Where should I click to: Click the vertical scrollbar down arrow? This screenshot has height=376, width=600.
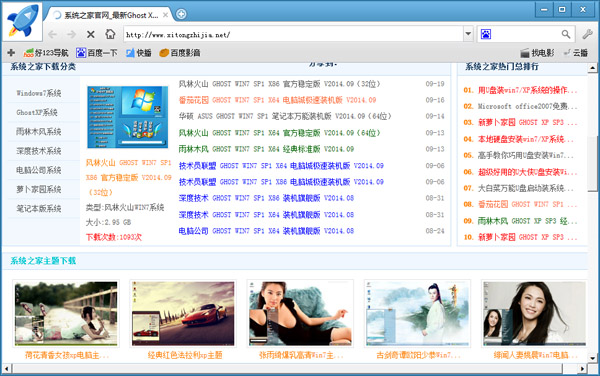(x=592, y=359)
